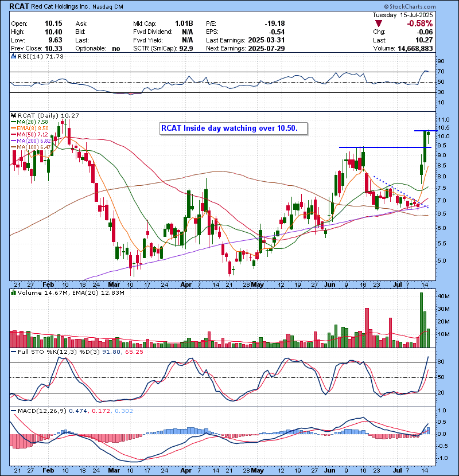This screenshot has width=459, height=476.
Task: Click the MA(200) 6.82 legend entry
Action: pyautogui.click(x=31, y=141)
